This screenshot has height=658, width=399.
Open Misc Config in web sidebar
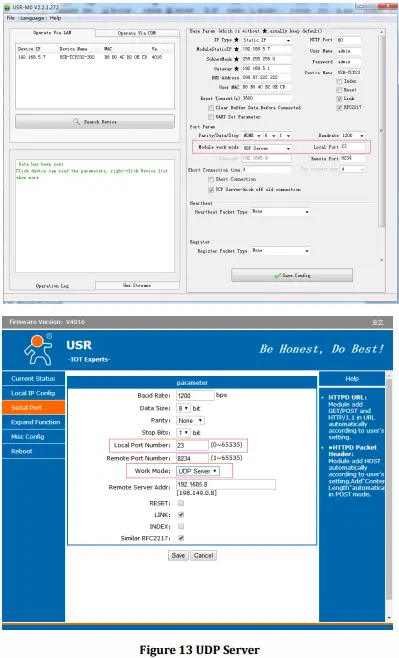[x=33, y=437]
